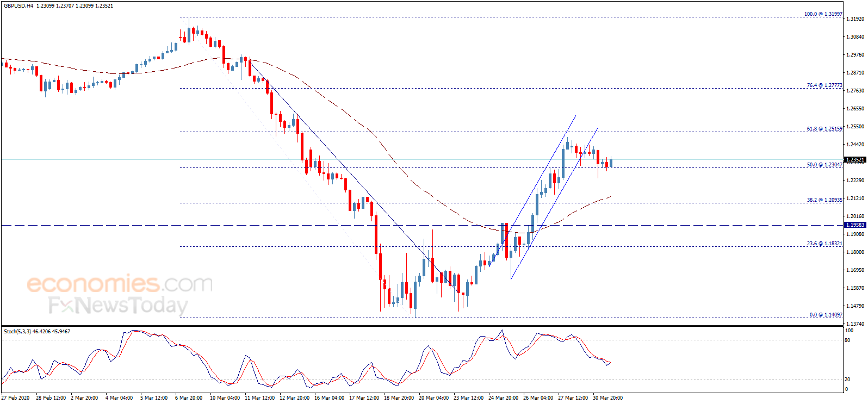Select the 24 Mar 20:00 time label
Viewport: 868px width, 404px height.
pos(503,398)
